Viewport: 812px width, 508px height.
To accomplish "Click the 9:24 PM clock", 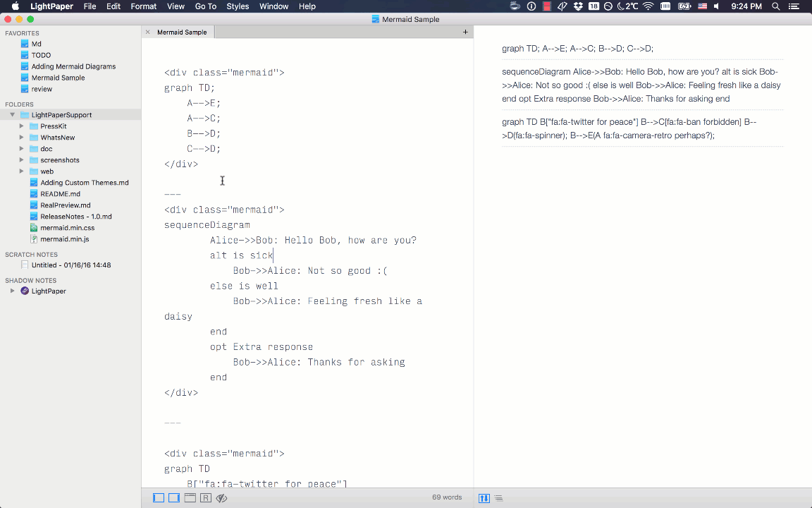I will point(746,6).
